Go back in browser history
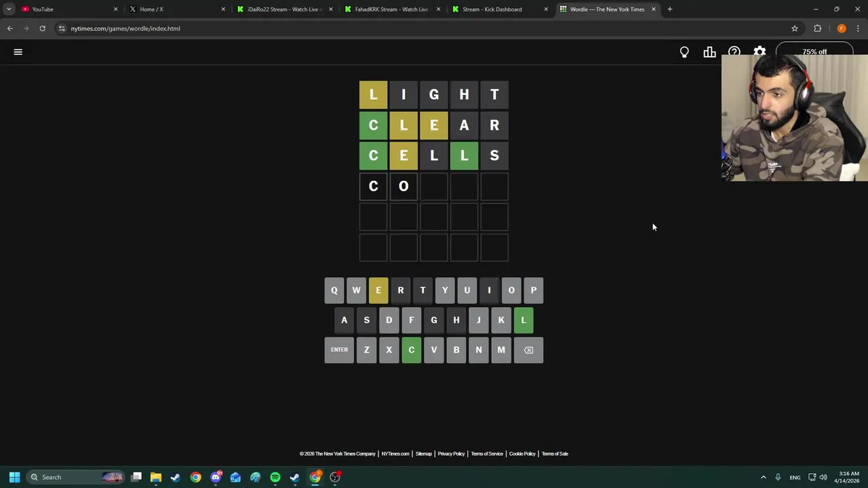868x488 pixels. click(9, 28)
